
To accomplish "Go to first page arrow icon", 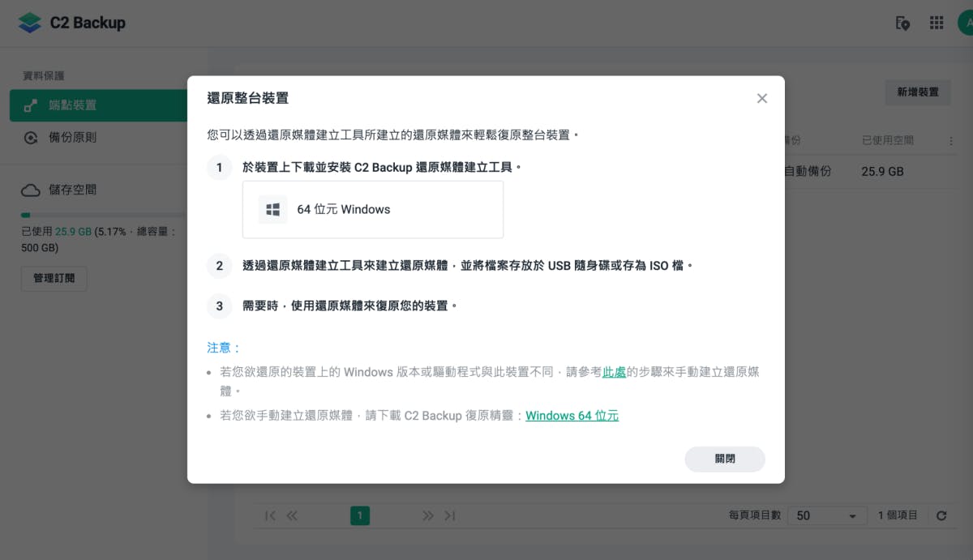I will click(271, 515).
